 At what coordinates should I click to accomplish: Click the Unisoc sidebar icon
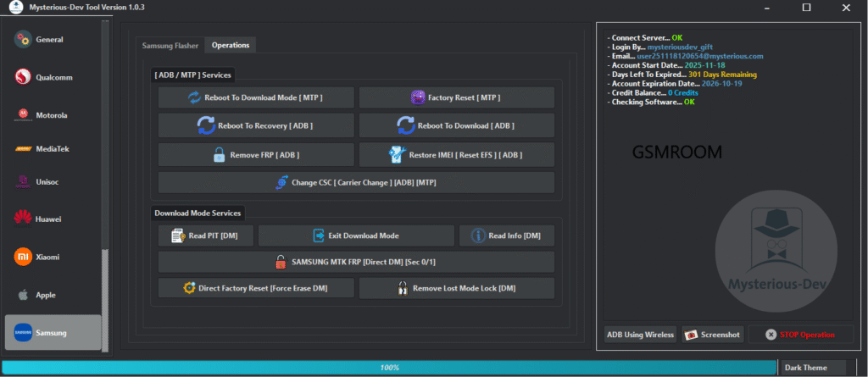23,181
